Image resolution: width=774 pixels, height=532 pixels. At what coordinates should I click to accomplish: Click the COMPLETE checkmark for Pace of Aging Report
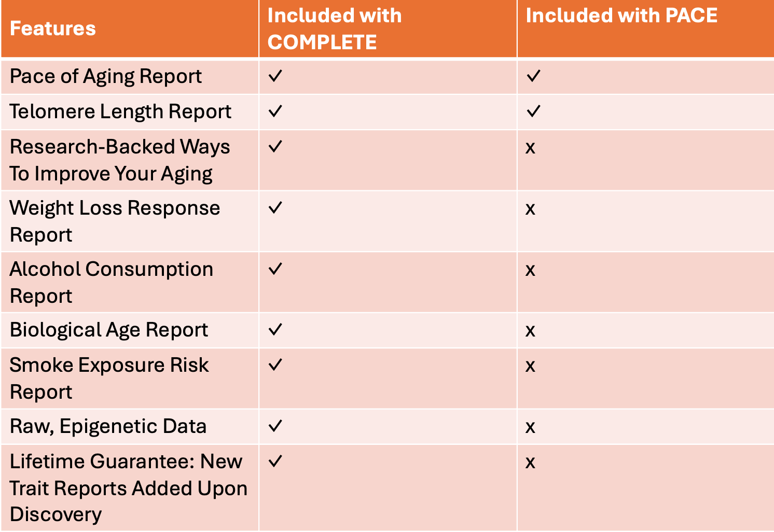(275, 76)
